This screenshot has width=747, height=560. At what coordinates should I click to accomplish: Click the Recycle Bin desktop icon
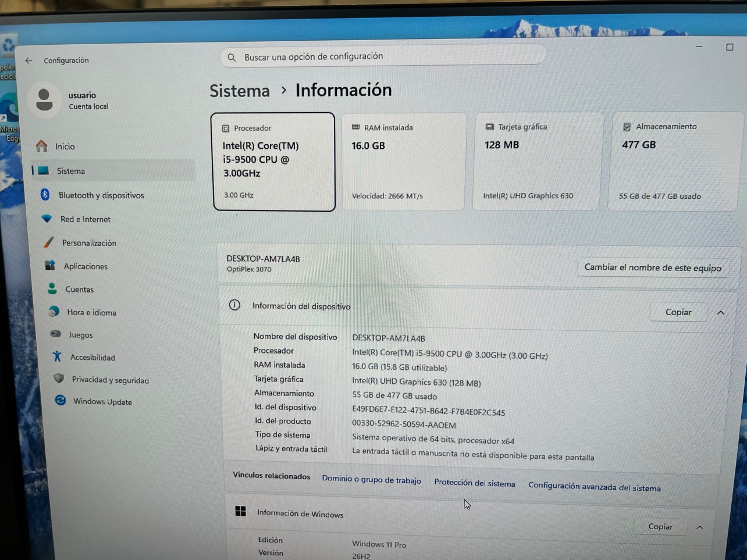click(x=8, y=58)
